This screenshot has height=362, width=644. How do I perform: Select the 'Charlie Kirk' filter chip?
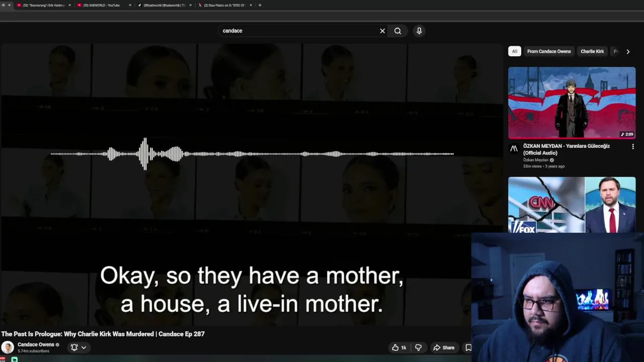tap(592, 51)
